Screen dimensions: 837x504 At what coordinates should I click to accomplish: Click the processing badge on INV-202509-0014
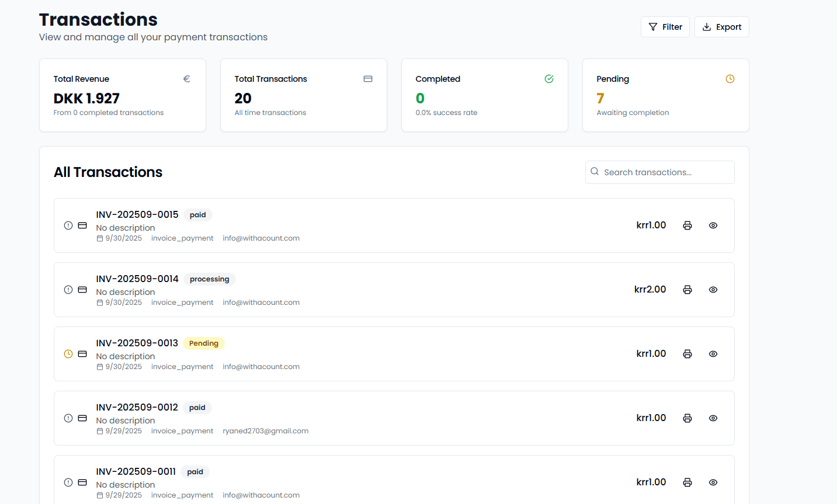coord(209,279)
